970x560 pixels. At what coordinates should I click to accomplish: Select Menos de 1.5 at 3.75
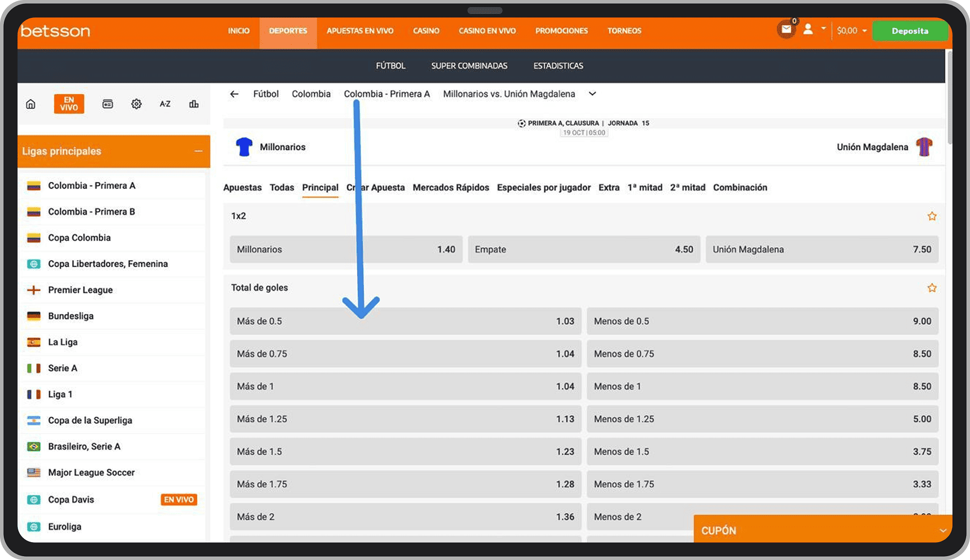(x=763, y=451)
